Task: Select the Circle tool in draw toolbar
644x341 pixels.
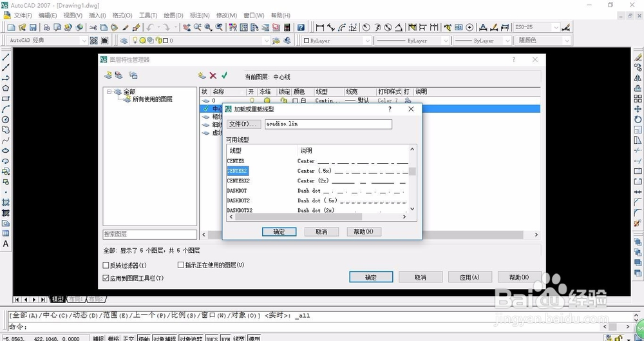Action: click(x=6, y=119)
